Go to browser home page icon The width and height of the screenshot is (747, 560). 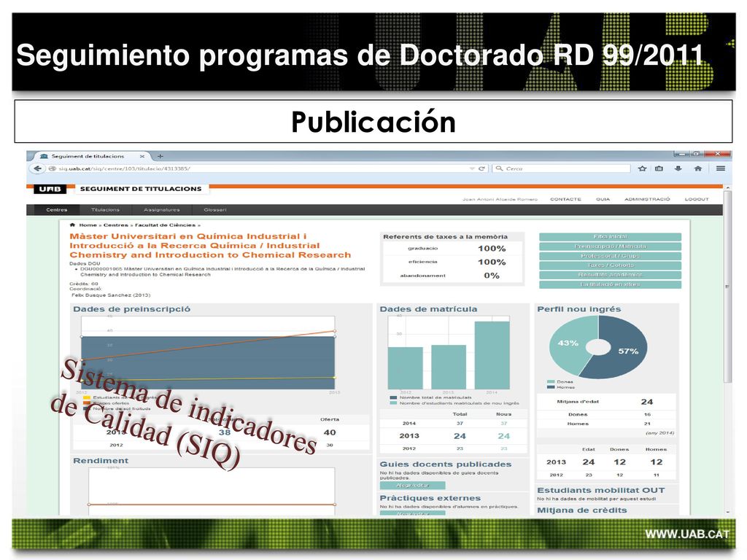tap(698, 168)
